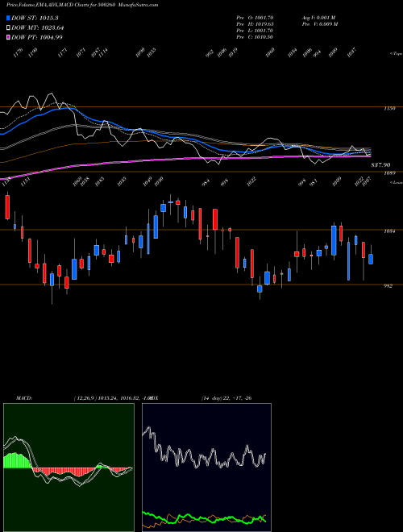Click the white DOW MT legend swatch
The width and height of the screenshot is (403, 532).
pyautogui.click(x=8, y=27)
